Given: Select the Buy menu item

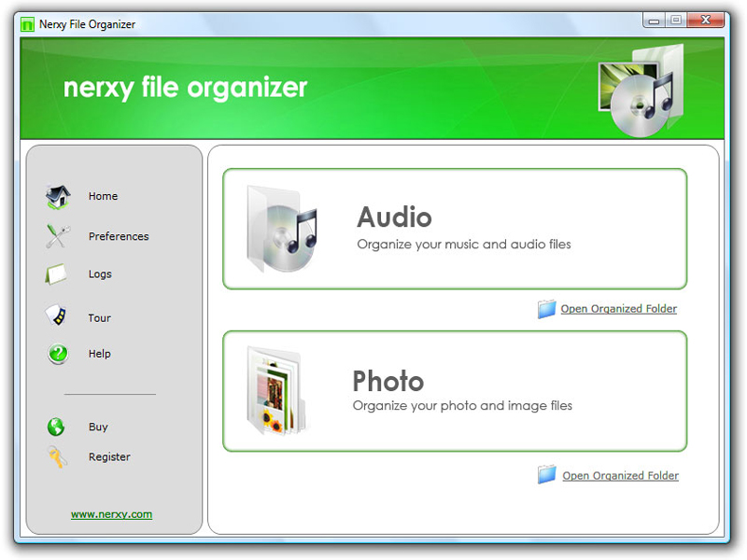Looking at the screenshot, I should point(98,427).
